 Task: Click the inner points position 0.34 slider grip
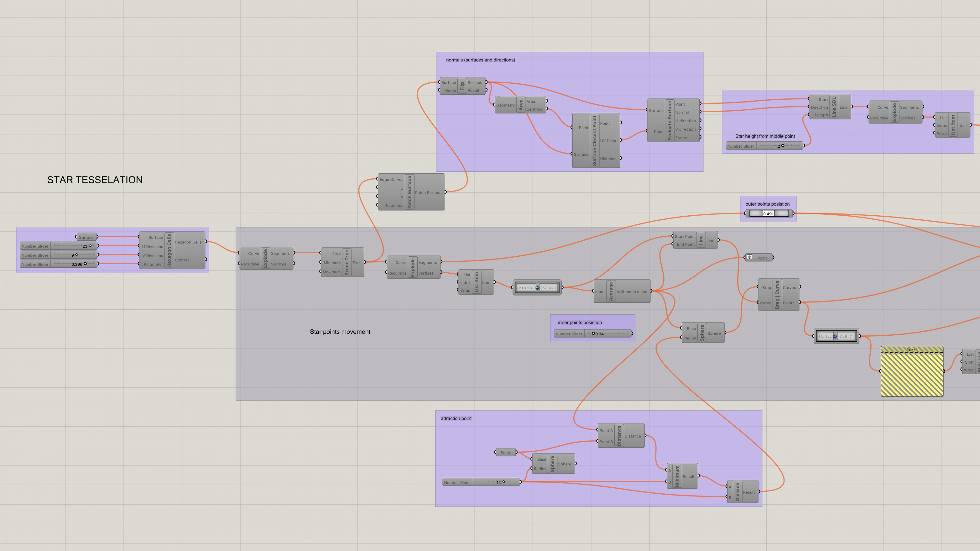click(593, 334)
